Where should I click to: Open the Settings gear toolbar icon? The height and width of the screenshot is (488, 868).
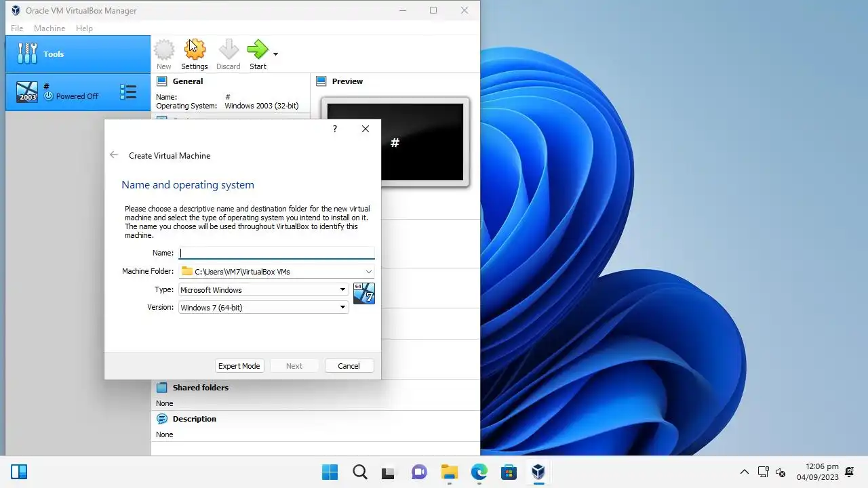195,49
